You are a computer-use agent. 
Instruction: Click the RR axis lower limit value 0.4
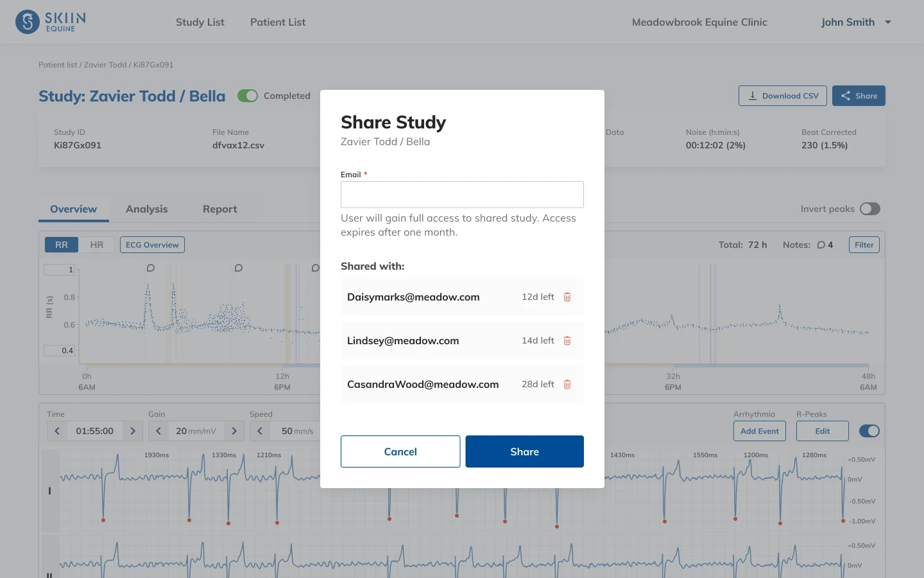tap(60, 351)
